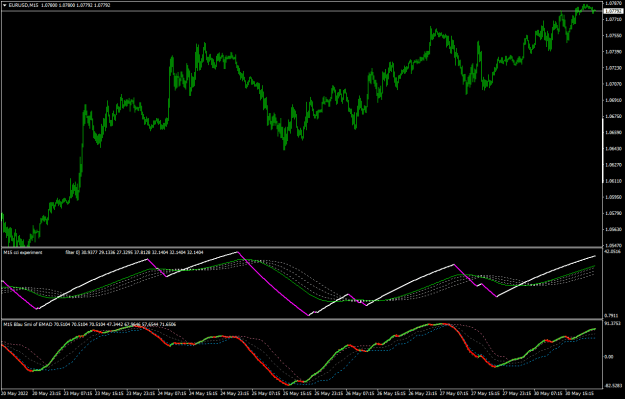Select the current price label 1.07792
The height and width of the screenshot is (399, 625).
coord(614,11)
